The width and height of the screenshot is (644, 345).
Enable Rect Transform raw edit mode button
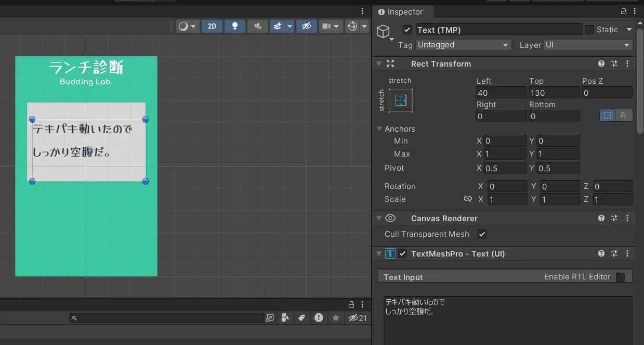[x=624, y=116]
